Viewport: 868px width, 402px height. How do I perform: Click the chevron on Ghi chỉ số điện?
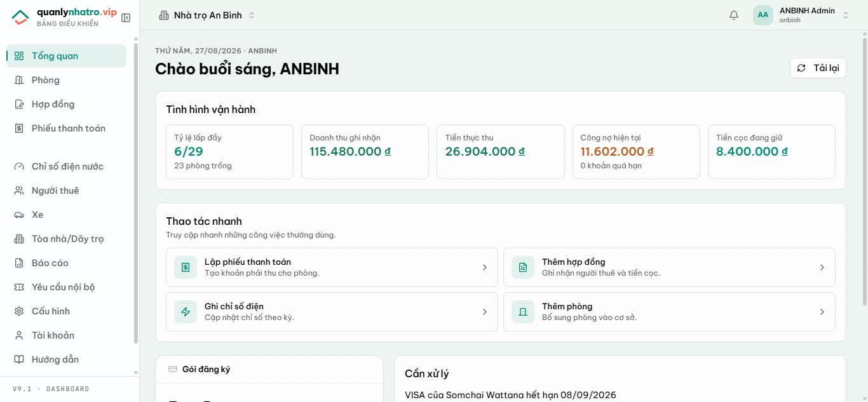click(485, 312)
